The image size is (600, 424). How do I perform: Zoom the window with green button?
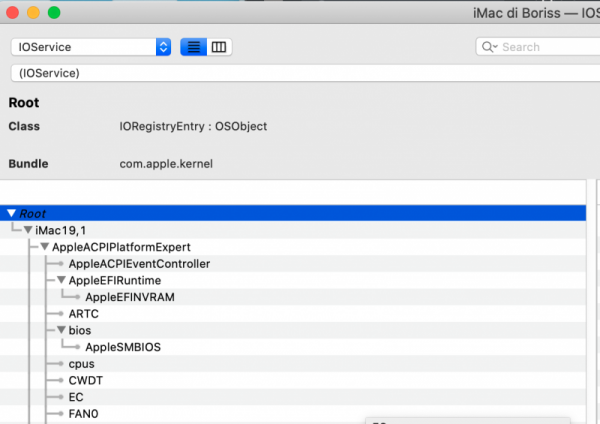coord(54,13)
